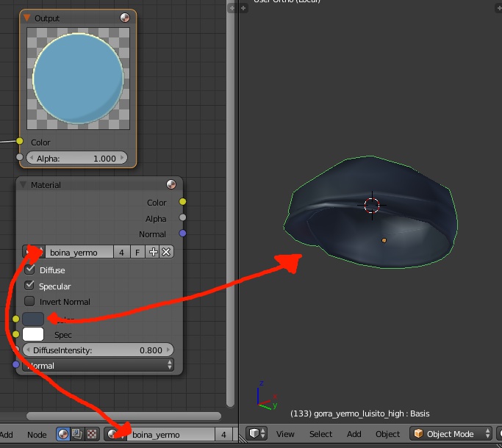Click the Material node Normal output socket
Image resolution: width=502 pixels, height=448 pixels.
click(182, 234)
